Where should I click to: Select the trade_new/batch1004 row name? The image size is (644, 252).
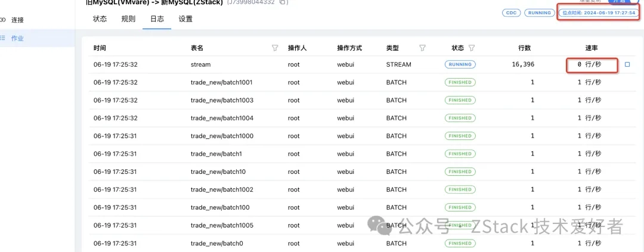[x=222, y=118]
